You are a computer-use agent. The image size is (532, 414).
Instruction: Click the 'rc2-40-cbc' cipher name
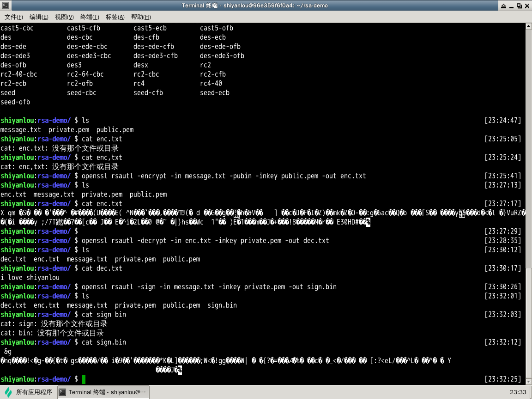[x=18, y=74]
